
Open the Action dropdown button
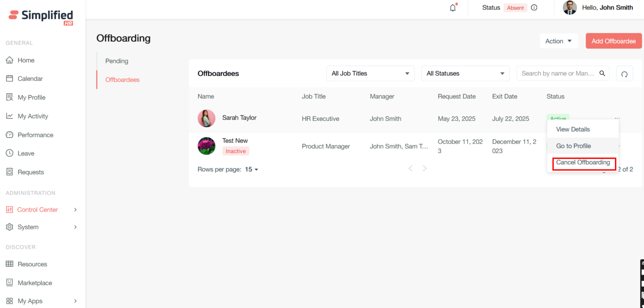[558, 41]
